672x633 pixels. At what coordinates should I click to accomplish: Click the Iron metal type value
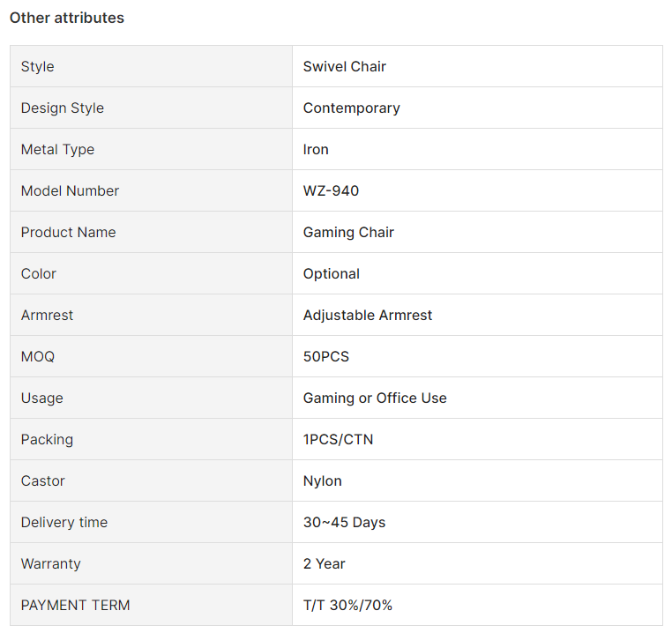pyautogui.click(x=316, y=150)
